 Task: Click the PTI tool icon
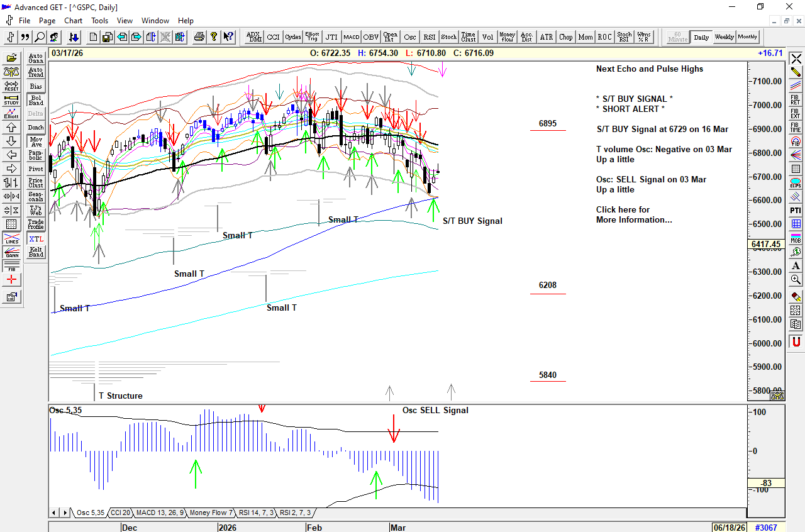(x=796, y=209)
